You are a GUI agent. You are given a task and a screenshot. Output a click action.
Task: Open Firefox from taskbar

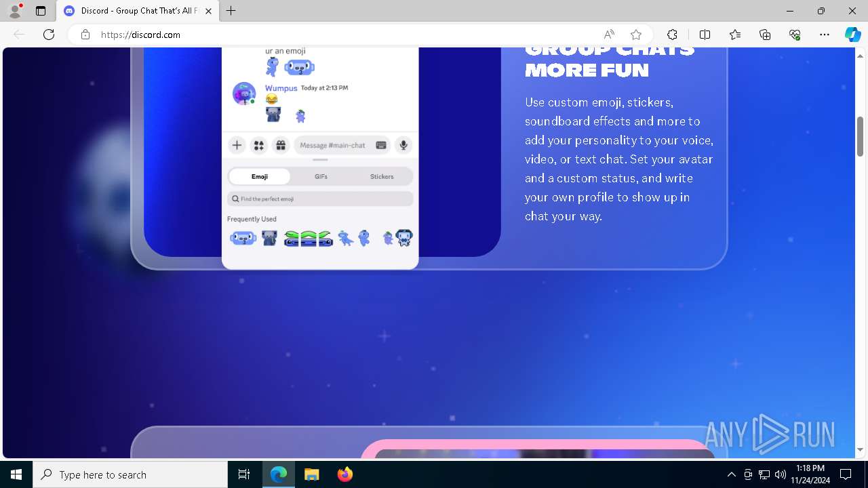coord(344,474)
